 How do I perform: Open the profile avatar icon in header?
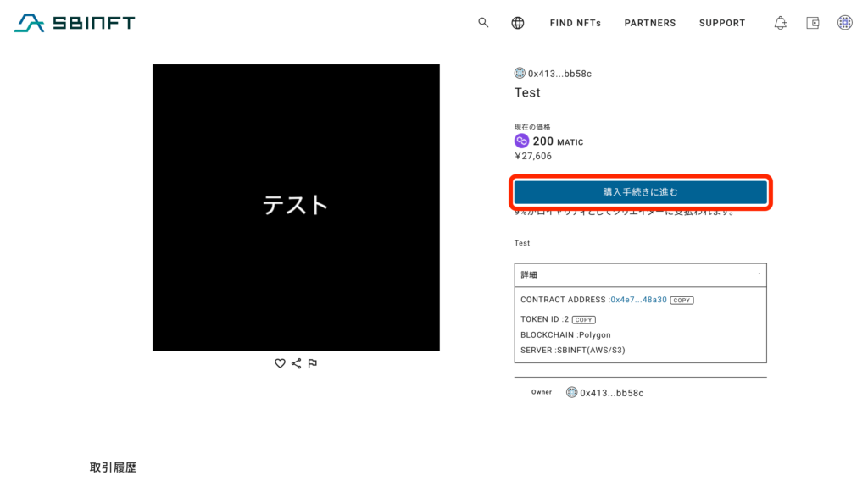[845, 23]
